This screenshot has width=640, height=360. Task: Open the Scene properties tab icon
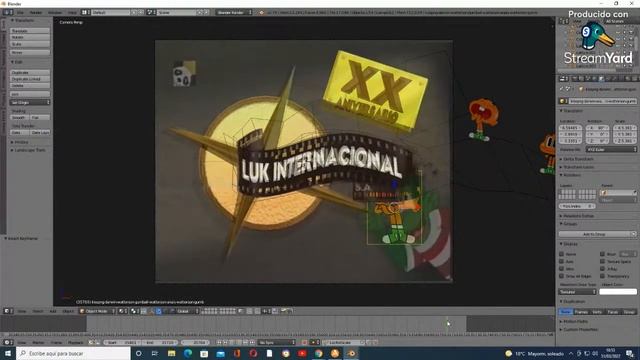tap(588, 78)
